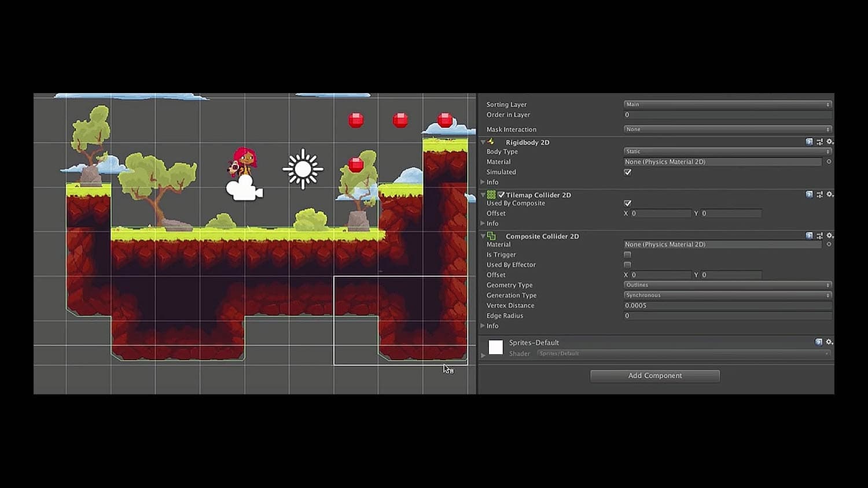Click the Vertex Distance input field

point(727,305)
